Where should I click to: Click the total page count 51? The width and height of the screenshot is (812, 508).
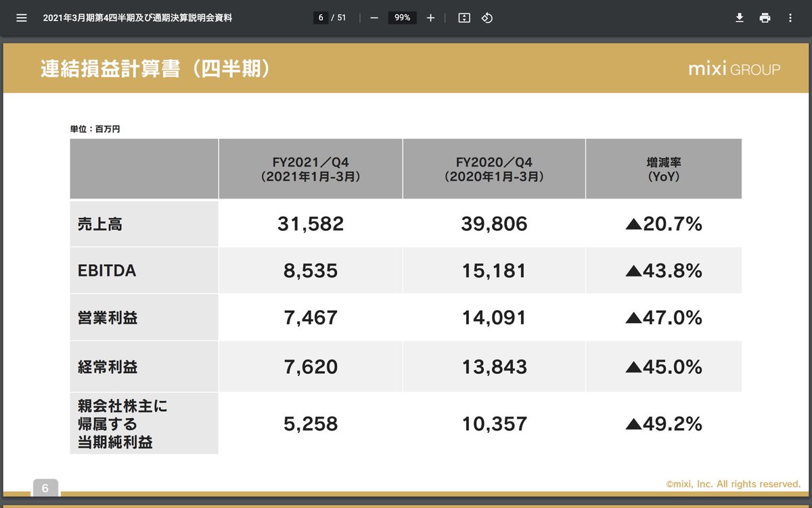click(342, 18)
